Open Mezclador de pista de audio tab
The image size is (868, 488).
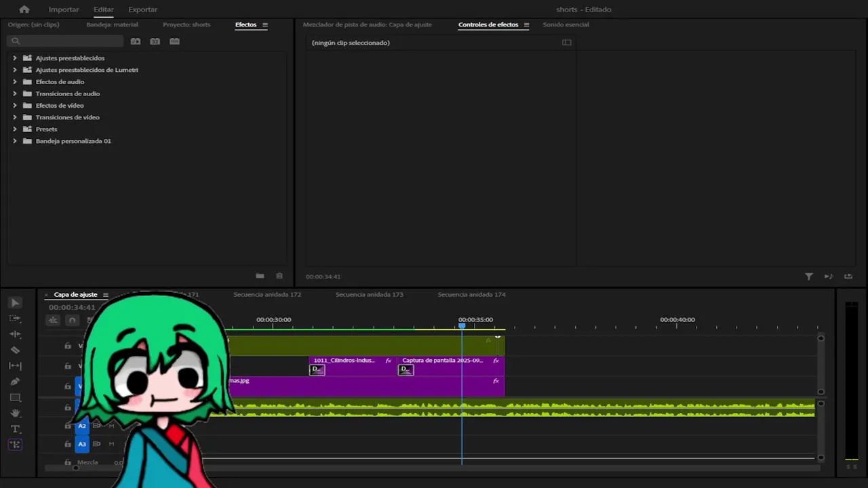367,24
